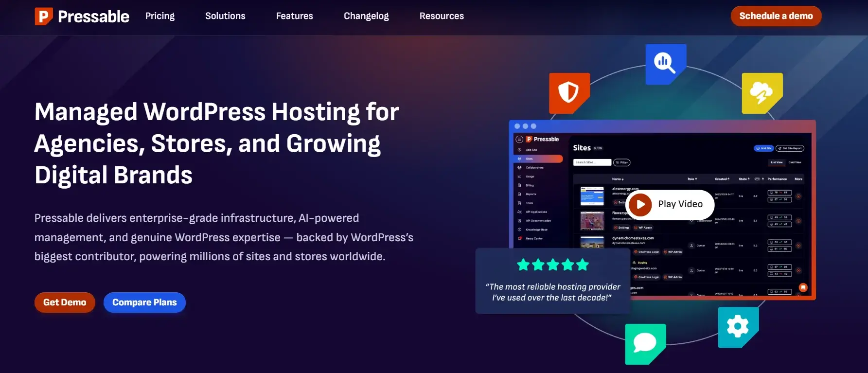Open More options for dynamichomestexas.com row
Image resolution: width=868 pixels, height=373 pixels.
point(798,246)
